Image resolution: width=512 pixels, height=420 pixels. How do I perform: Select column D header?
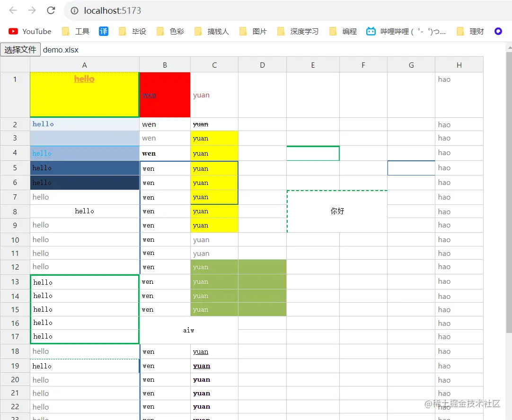pos(262,65)
